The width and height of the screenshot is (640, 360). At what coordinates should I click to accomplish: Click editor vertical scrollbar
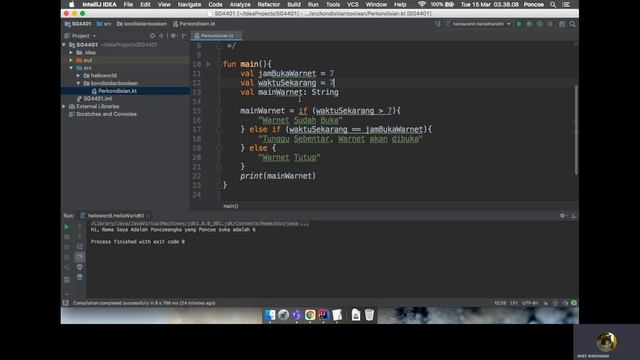pyautogui.click(x=576, y=130)
